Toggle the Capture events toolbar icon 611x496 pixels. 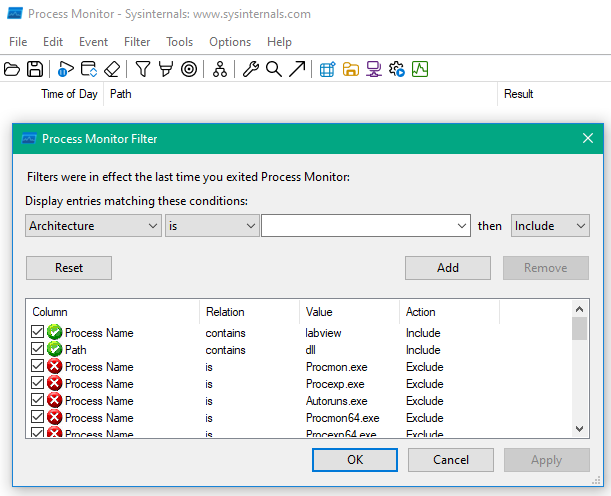(x=65, y=69)
